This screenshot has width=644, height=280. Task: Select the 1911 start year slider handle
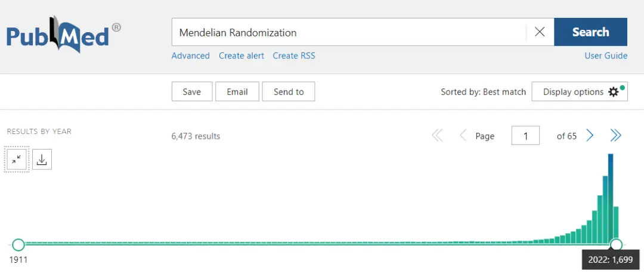point(18,245)
